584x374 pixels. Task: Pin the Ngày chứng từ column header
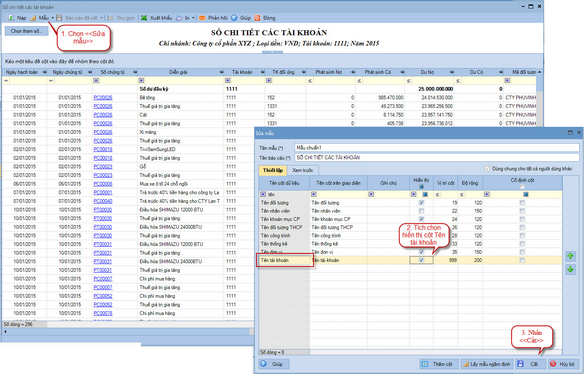90,72
